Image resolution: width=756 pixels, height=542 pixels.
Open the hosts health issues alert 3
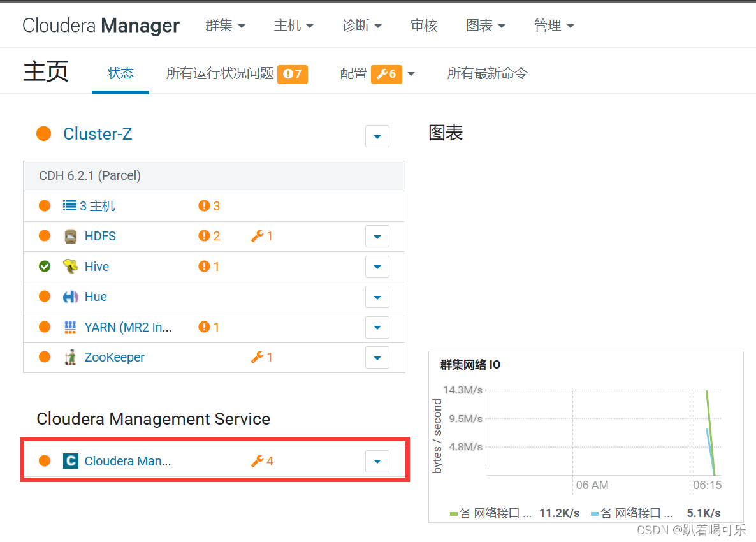click(209, 206)
